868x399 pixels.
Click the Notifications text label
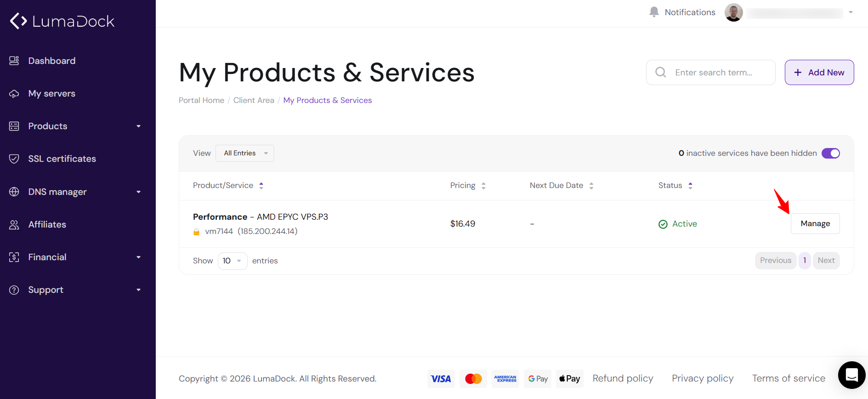(690, 12)
